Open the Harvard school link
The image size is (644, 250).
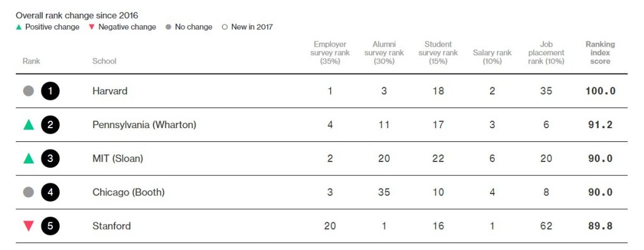109,90
